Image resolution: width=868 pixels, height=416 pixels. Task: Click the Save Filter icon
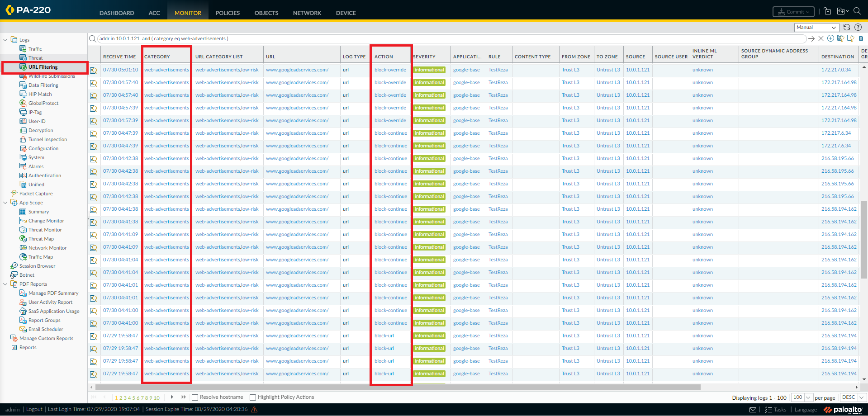[840, 38]
